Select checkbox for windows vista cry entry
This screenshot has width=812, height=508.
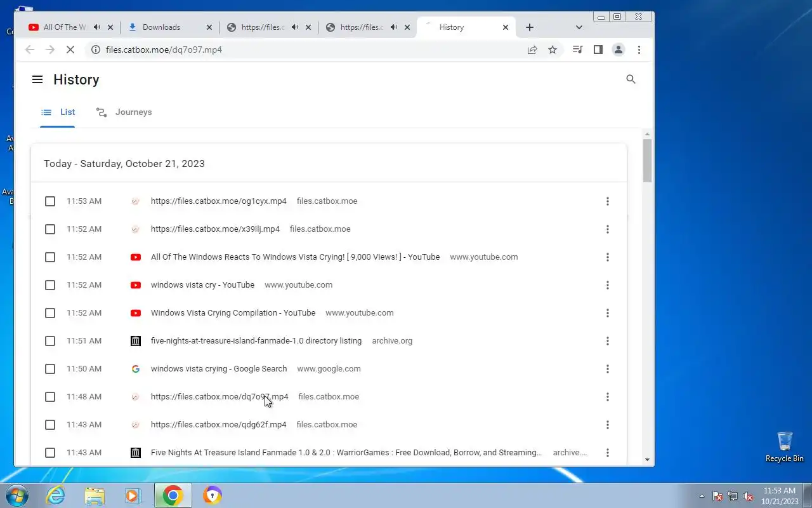[50, 285]
